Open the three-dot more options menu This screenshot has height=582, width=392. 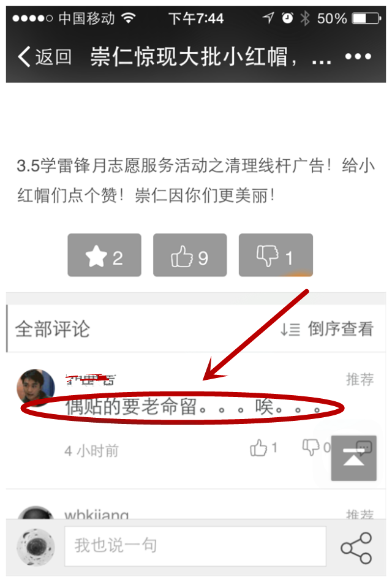click(x=358, y=56)
